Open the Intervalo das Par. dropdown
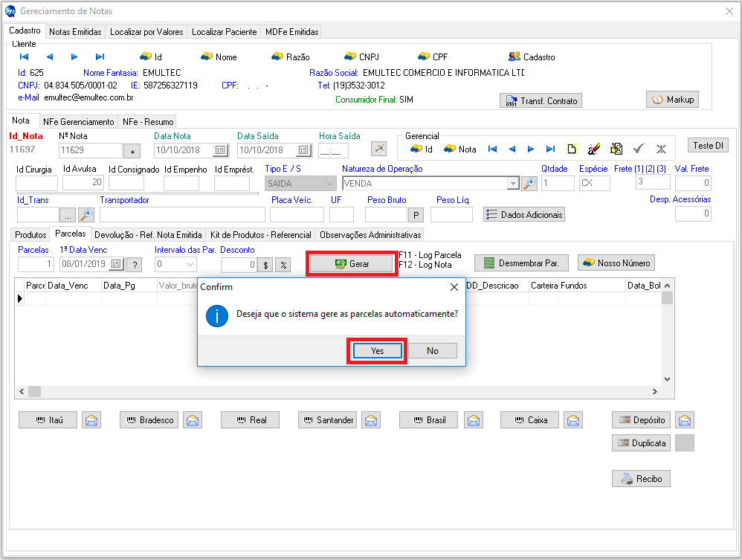This screenshot has width=742, height=560. pyautogui.click(x=189, y=264)
